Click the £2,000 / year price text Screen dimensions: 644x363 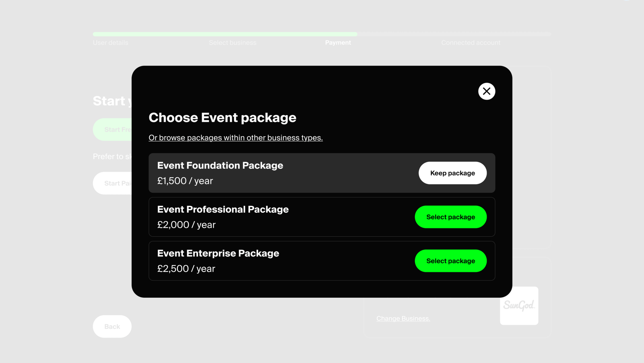[x=186, y=225]
